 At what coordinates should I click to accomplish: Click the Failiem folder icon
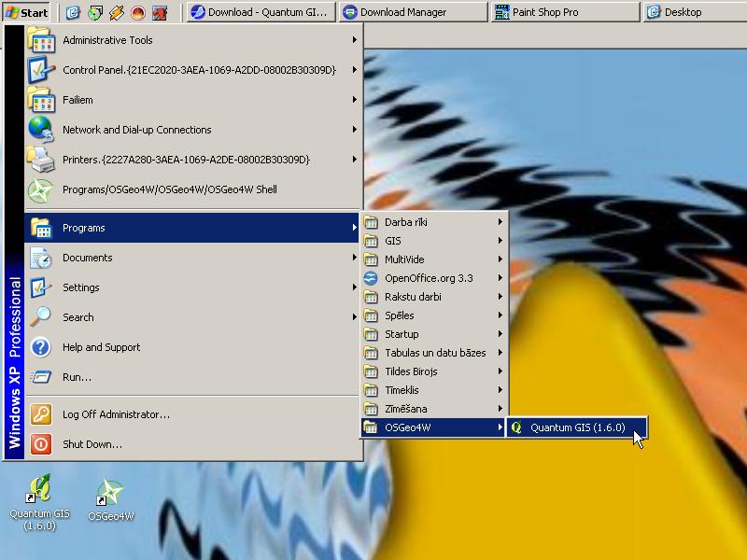point(41,100)
